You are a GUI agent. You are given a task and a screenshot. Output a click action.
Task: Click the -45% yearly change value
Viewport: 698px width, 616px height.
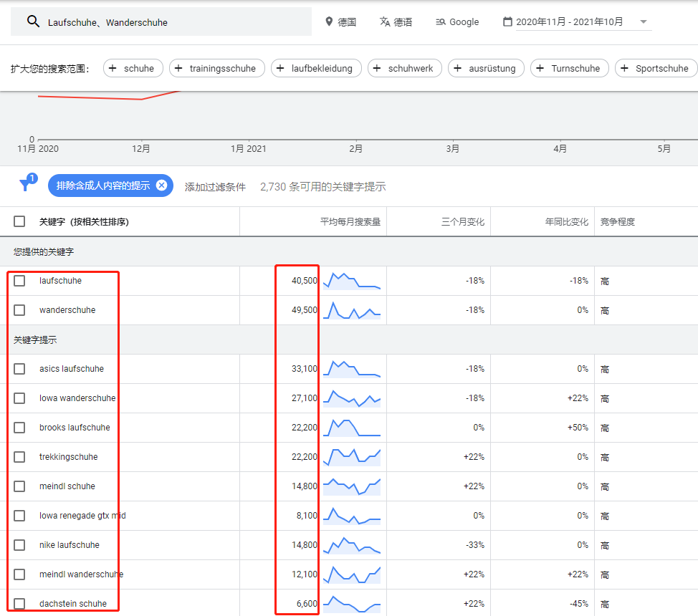tap(579, 604)
